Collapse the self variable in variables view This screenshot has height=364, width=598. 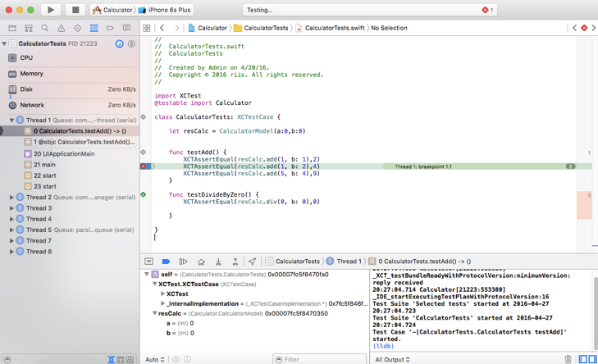pos(147,274)
